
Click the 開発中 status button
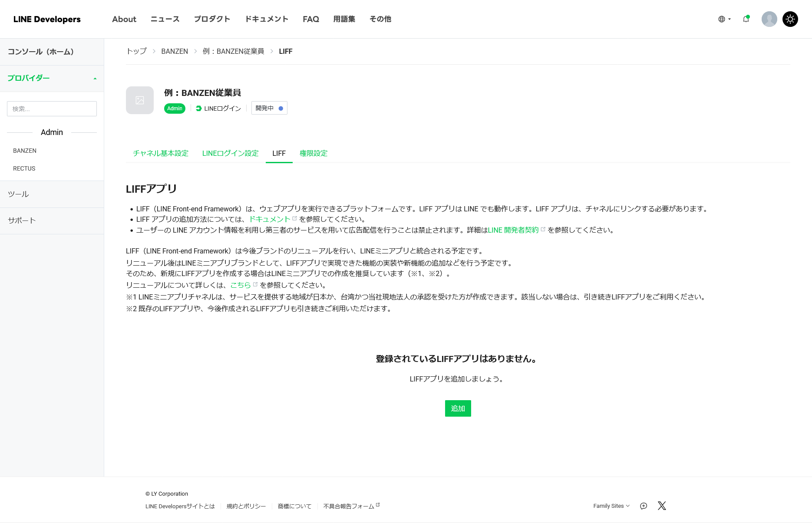269,108
